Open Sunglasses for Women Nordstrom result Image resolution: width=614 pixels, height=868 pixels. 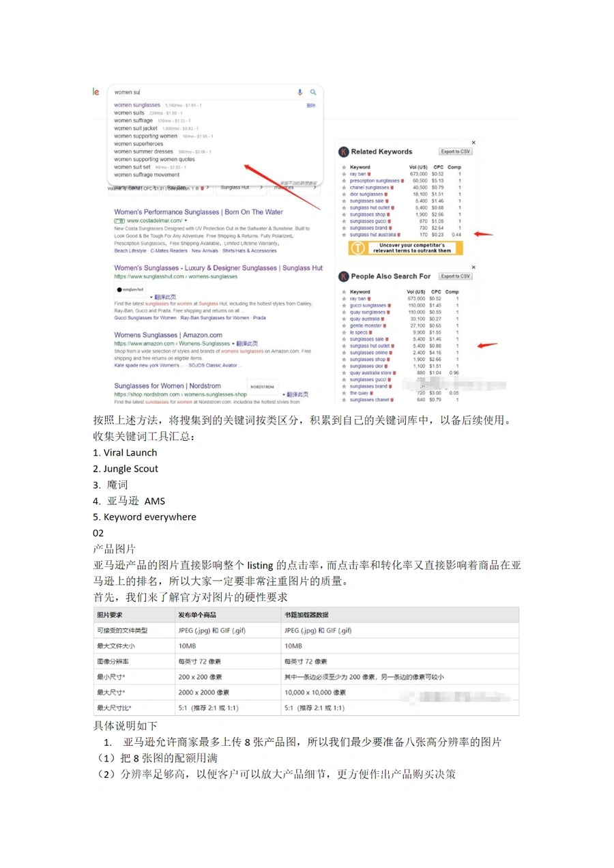168,386
